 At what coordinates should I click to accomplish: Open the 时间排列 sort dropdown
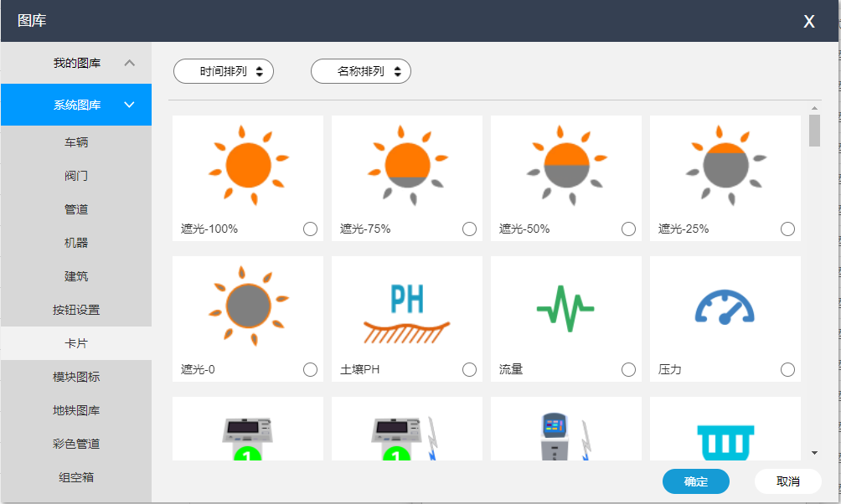(223, 71)
